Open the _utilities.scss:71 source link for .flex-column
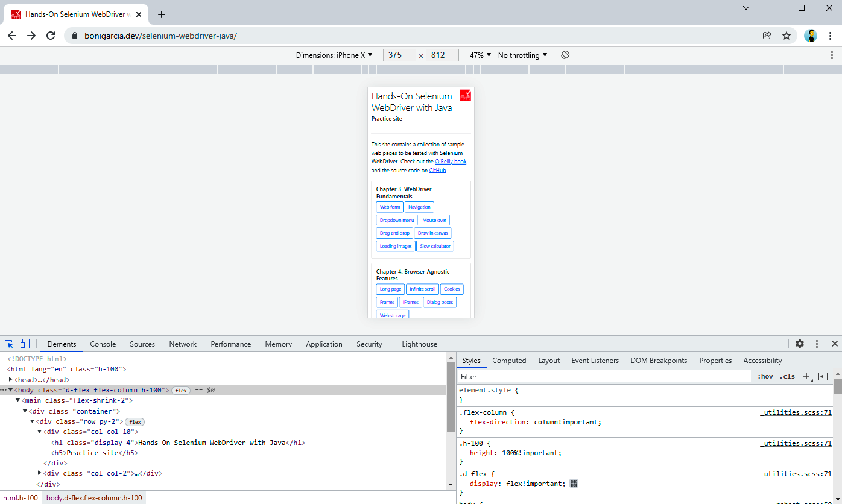 (796, 413)
